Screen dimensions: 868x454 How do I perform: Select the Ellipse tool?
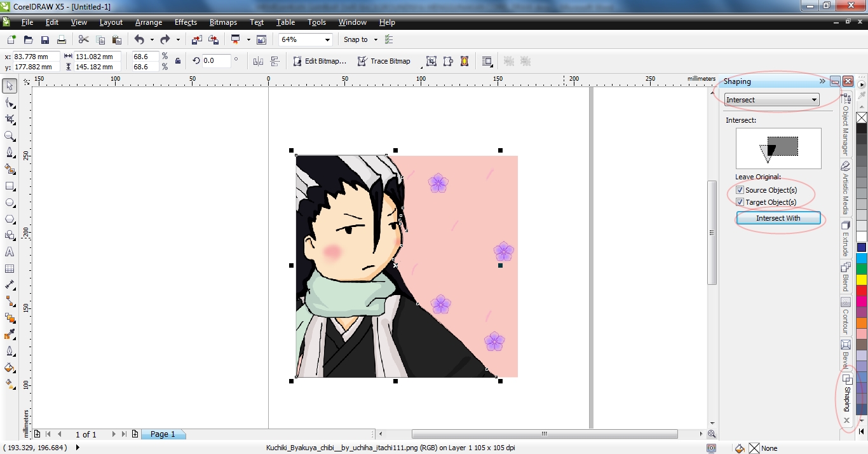tap(10, 202)
